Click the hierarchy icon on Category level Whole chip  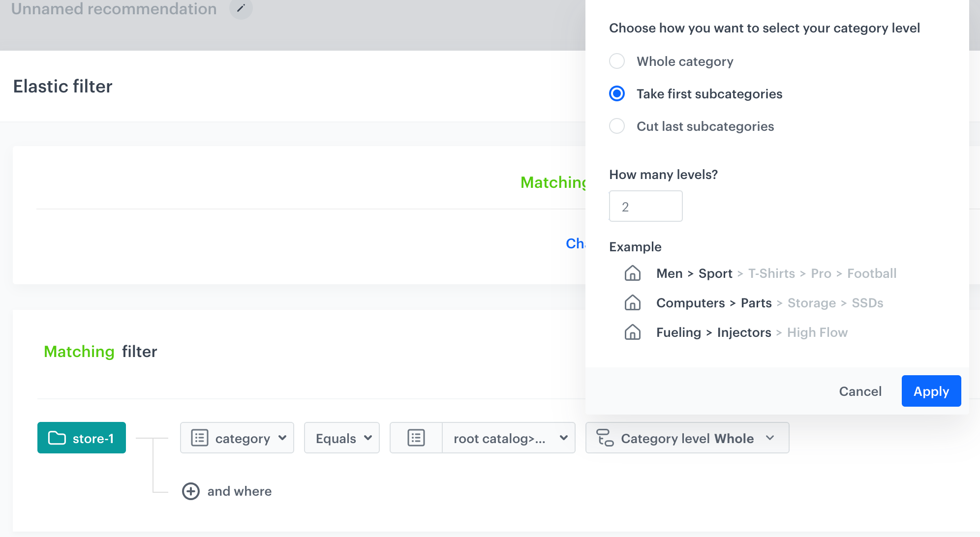click(606, 438)
